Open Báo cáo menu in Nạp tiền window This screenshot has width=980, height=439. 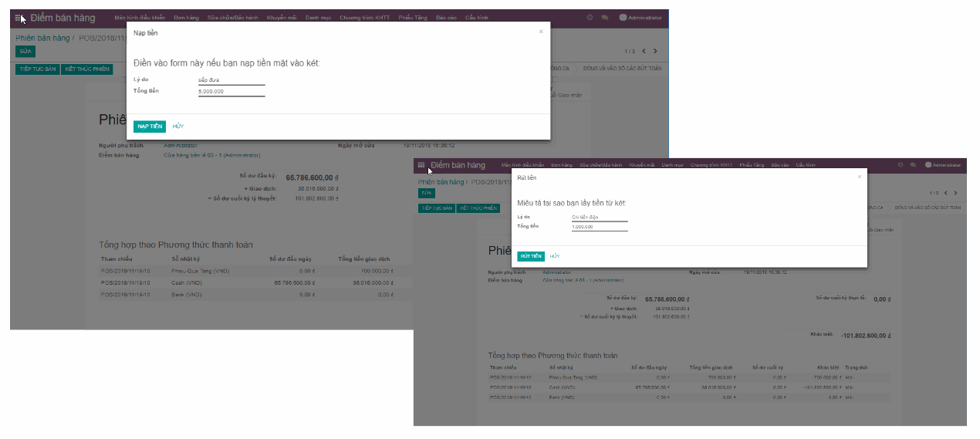tap(446, 17)
